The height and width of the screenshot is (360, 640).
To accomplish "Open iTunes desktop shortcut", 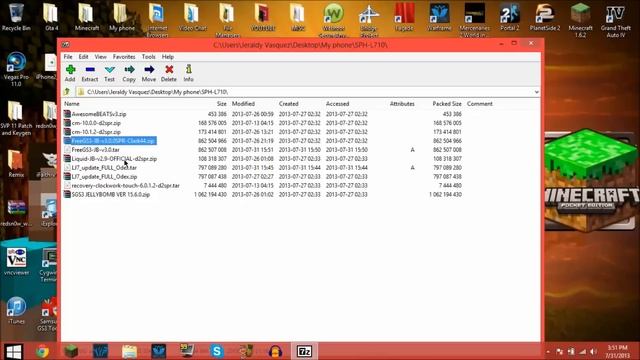I will pyautogui.click(x=16, y=310).
